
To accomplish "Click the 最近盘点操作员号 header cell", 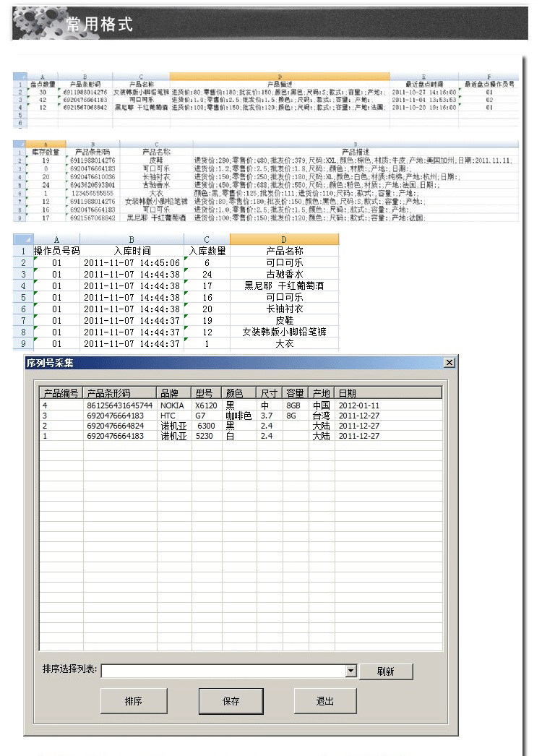I will [x=489, y=84].
